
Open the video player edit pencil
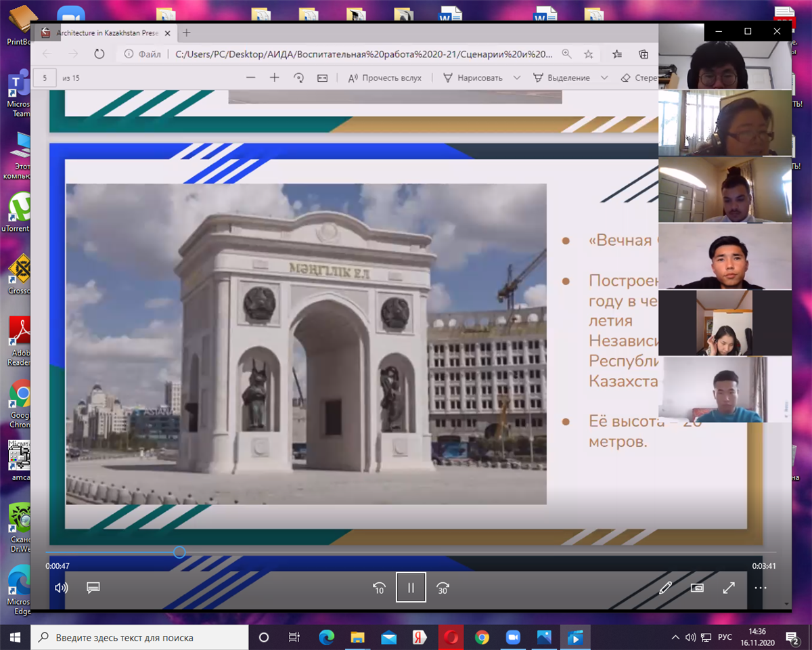pos(665,588)
